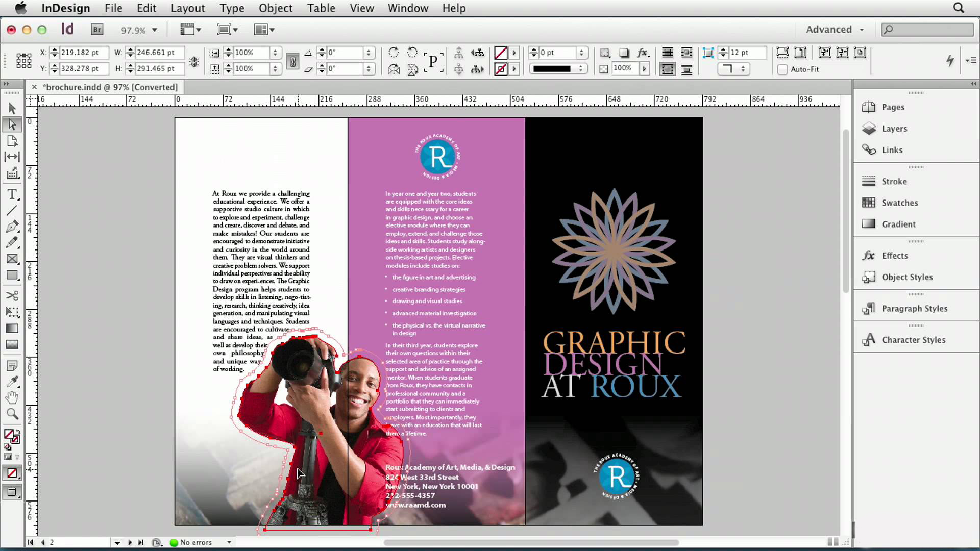Select the Type tool
Screen dimensions: 980x551
pos(12,194)
